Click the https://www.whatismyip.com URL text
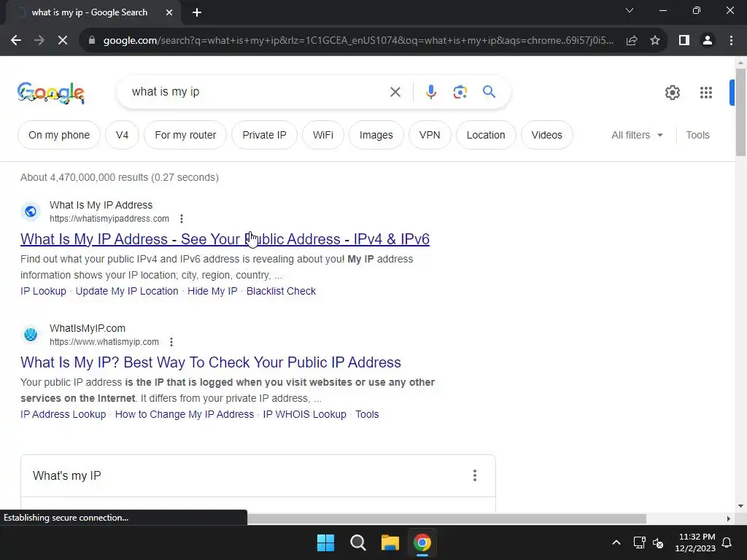This screenshot has height=560, width=747. click(104, 342)
